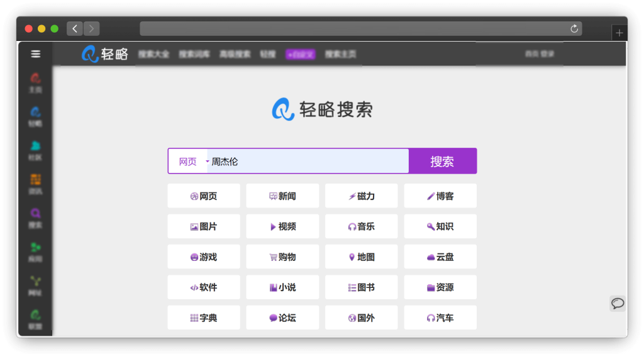Select the 小说 novels category
The height and width of the screenshot is (354, 644).
[282, 287]
